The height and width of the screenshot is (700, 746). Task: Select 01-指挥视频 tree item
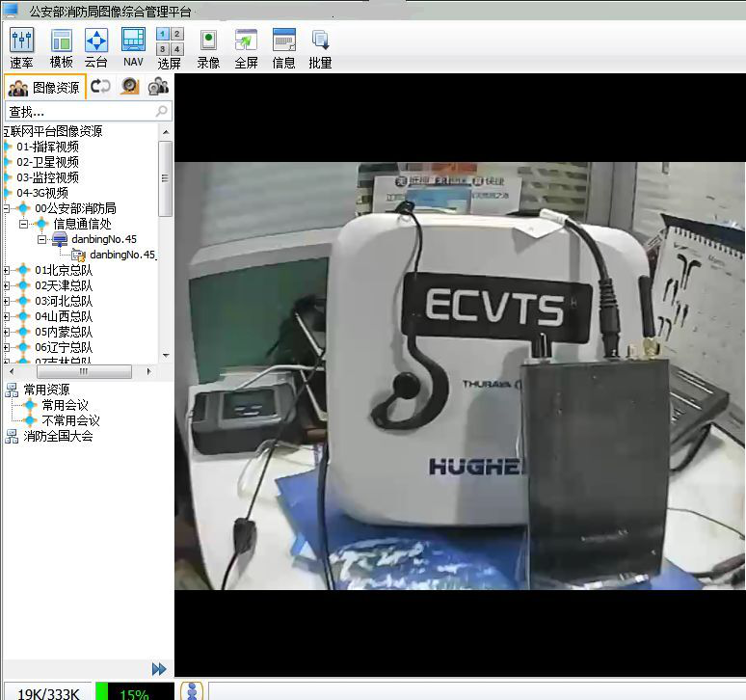click(x=47, y=147)
